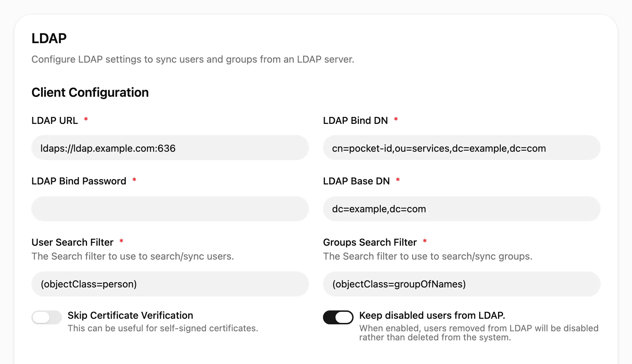Click the Client Configuration section heading

pos(90,93)
